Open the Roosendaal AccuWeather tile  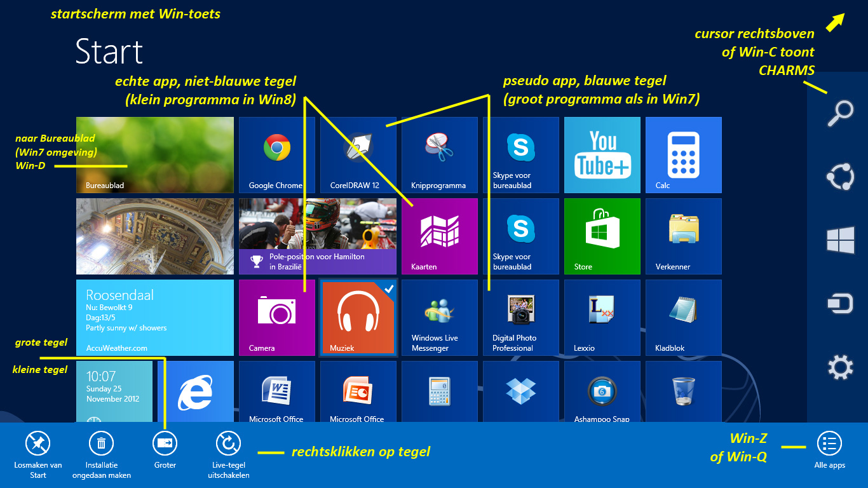(154, 318)
